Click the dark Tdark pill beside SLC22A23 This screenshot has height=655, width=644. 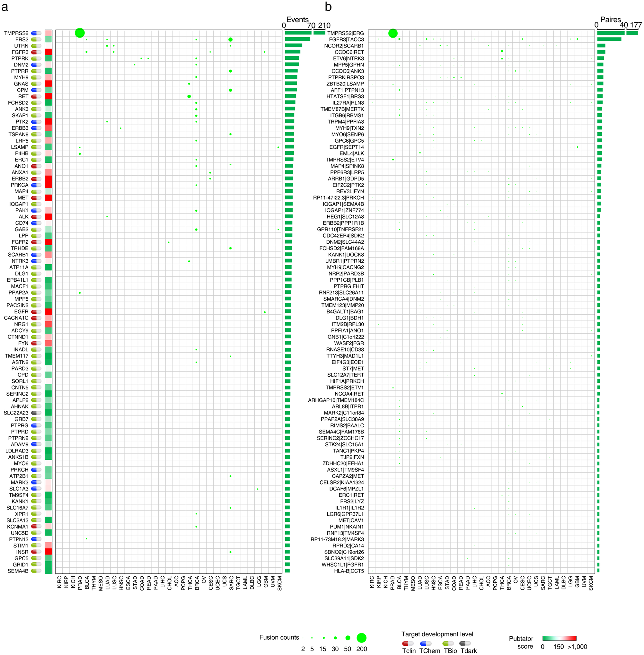click(36, 413)
